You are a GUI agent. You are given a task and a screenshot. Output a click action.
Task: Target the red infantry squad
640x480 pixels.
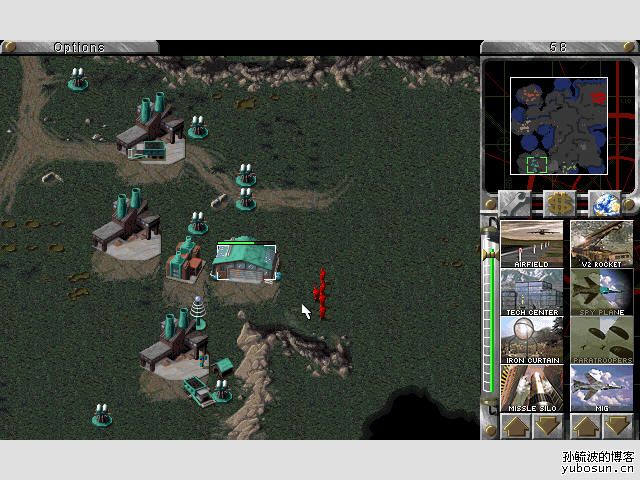(321, 293)
